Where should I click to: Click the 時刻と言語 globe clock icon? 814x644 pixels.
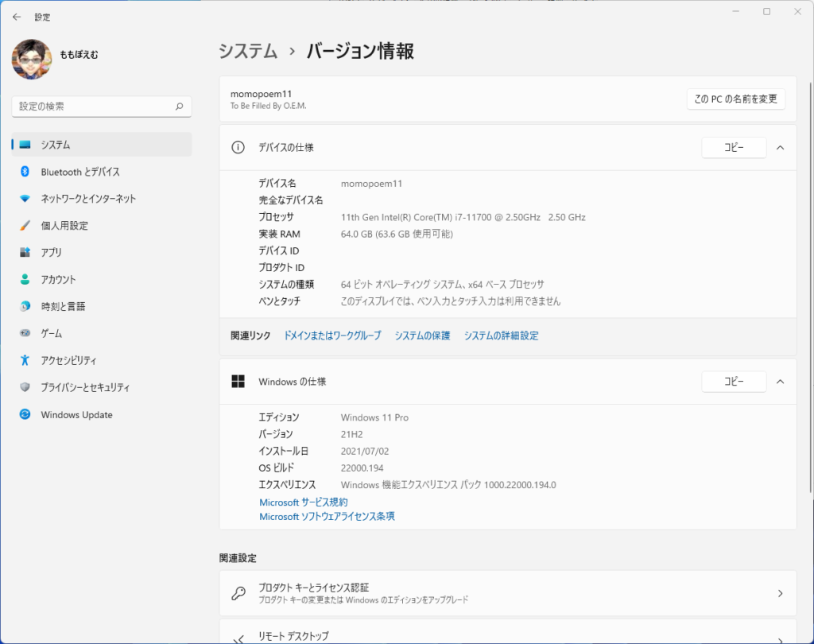pos(25,306)
